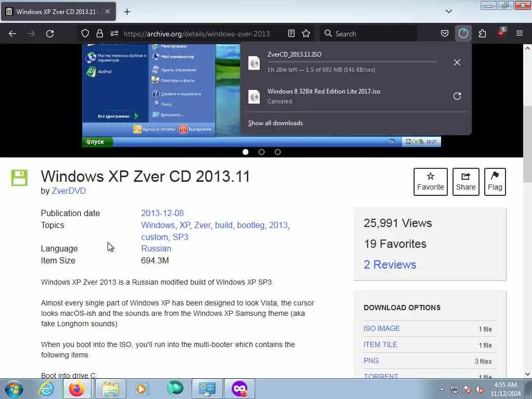Cancel the ZverCD_2013.11.ISO download
Viewport: 532px width, 399px height.
457,62
